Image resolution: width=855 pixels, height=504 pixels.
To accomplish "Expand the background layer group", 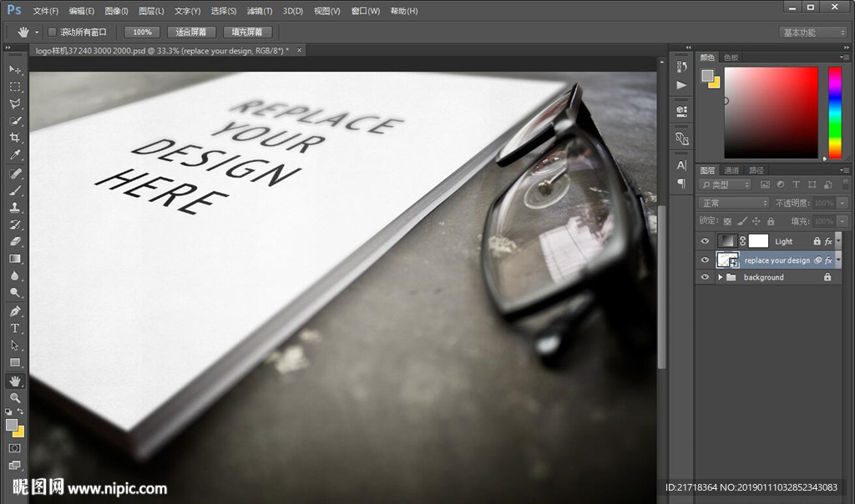I will (x=720, y=277).
